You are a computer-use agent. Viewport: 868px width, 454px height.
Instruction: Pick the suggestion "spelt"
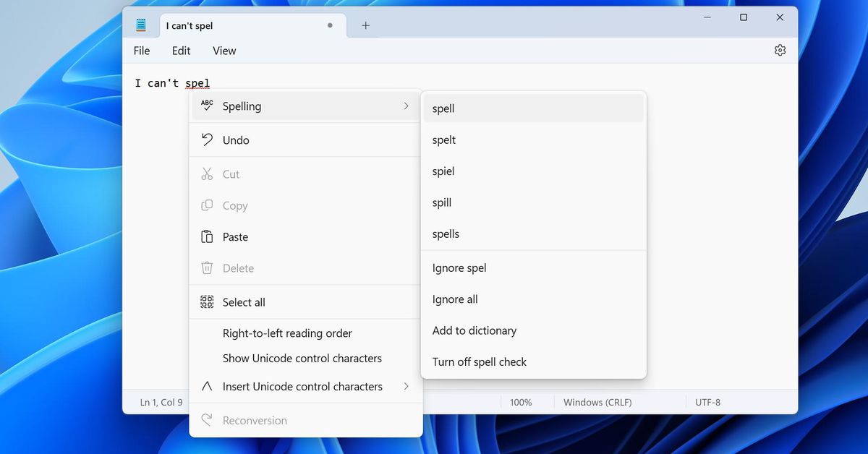pyautogui.click(x=533, y=140)
